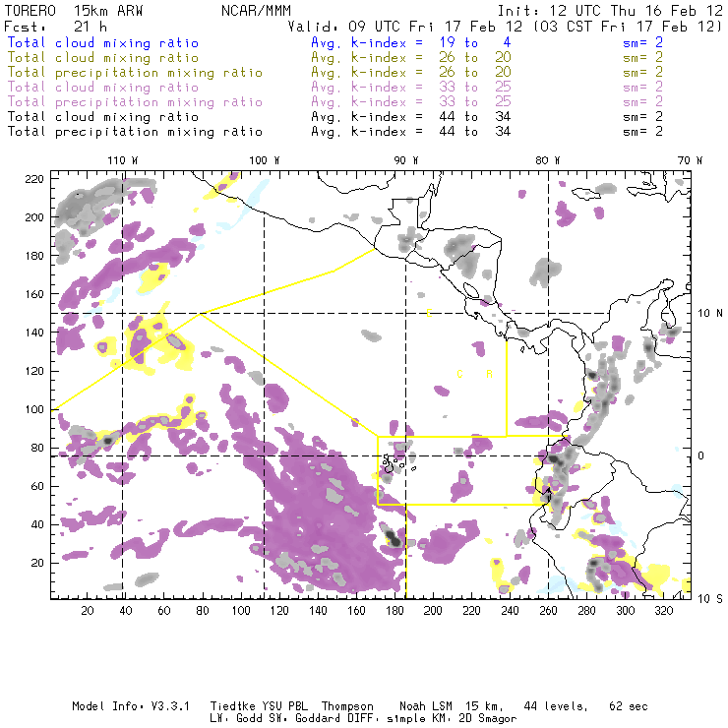Click the "62 sec" timestep text
This screenshot has height=728, width=728.
pos(629,706)
